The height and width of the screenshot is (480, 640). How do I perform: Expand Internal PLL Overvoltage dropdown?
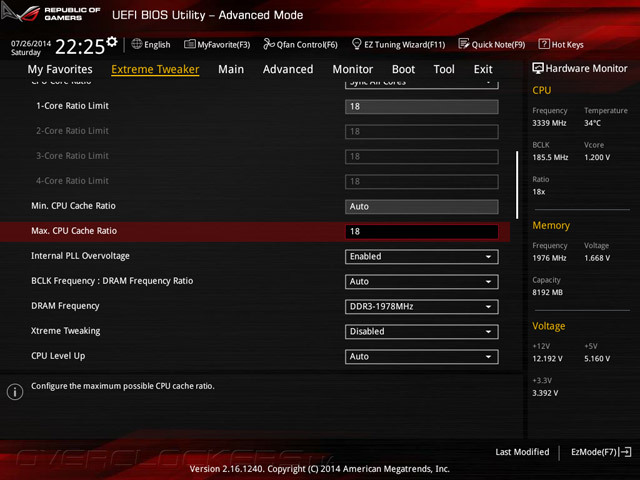422,257
